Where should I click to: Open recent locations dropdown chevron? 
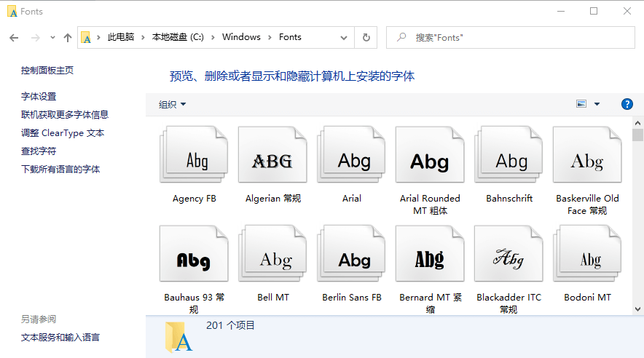coord(52,37)
